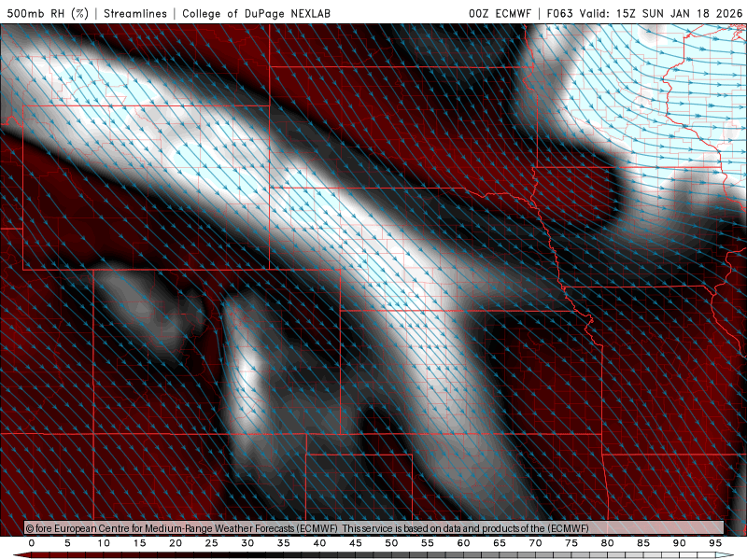The height and width of the screenshot is (560, 747).
Task: Click 'Valid: 15Z SUN JAN 18 2026' text
Action: 661,13
